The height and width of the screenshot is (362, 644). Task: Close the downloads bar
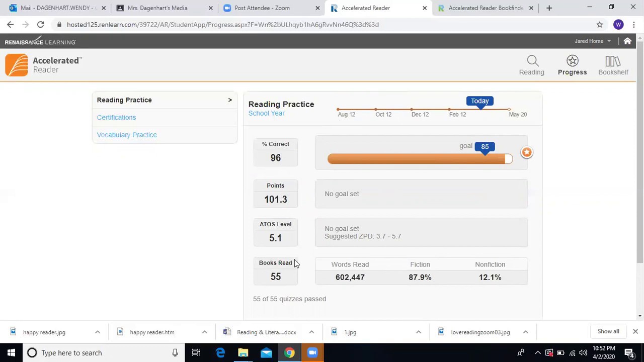click(635, 332)
